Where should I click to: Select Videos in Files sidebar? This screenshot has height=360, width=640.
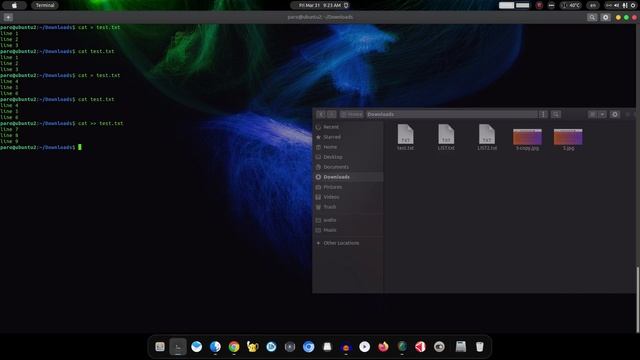pos(348,197)
